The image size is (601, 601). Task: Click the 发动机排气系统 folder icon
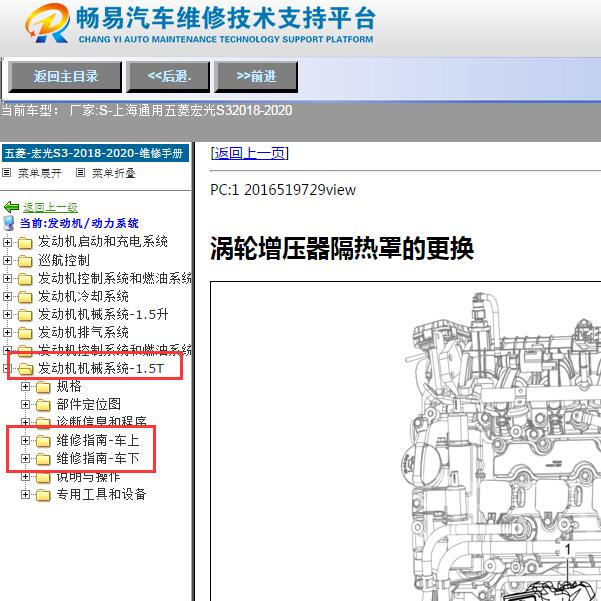coord(25,333)
